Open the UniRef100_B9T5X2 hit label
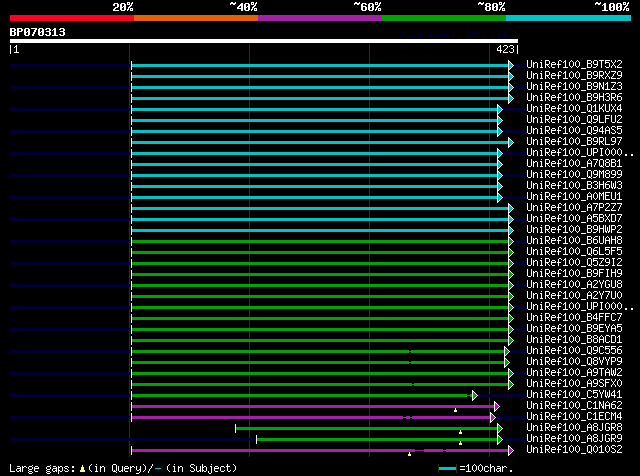 [574, 65]
